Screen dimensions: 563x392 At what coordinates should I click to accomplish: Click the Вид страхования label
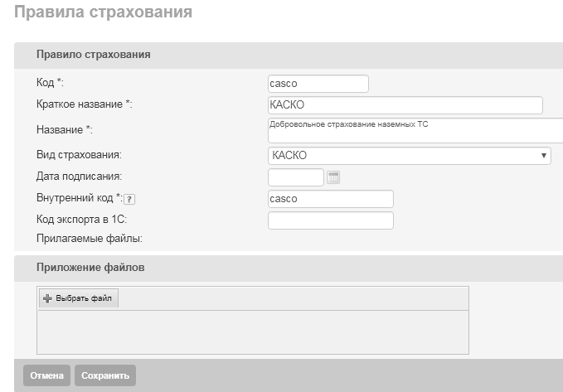[79, 155]
